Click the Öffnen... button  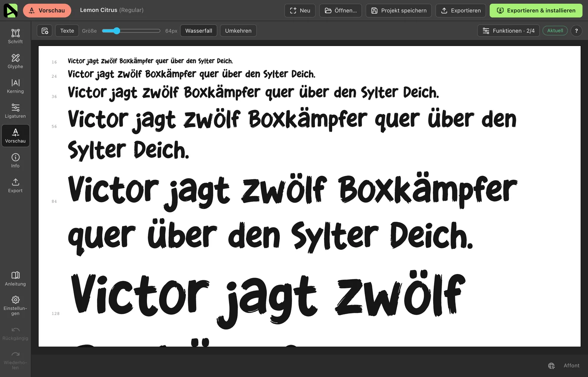click(341, 10)
